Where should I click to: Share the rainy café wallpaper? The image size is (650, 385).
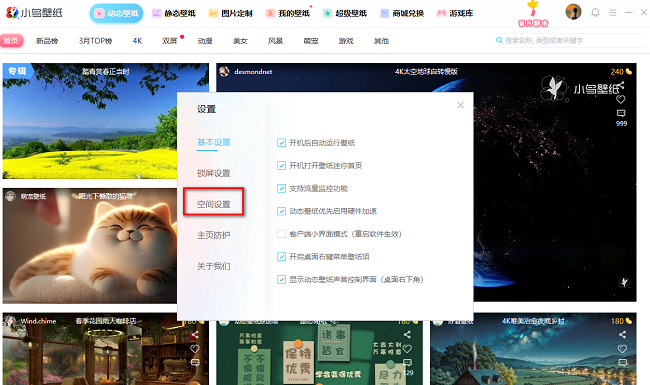pyautogui.click(x=195, y=335)
